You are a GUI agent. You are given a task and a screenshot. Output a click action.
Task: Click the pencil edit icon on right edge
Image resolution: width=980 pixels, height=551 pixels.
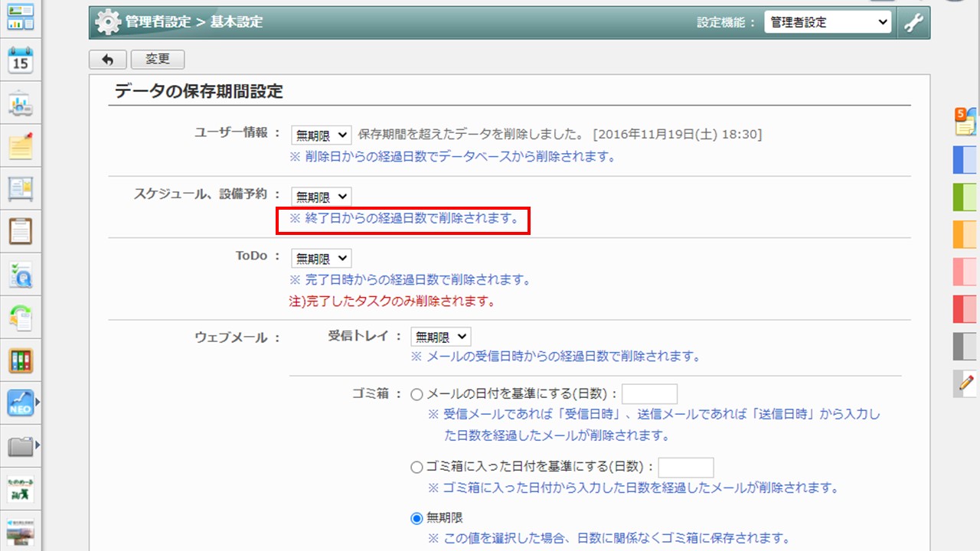965,383
